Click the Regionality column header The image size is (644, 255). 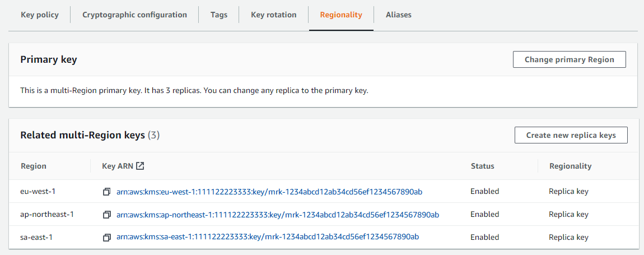point(570,166)
